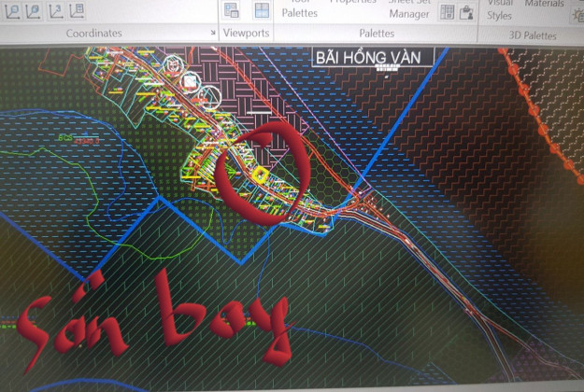
Task: Select the BÃI HỒNG VÂN text label
Action: tap(372, 57)
